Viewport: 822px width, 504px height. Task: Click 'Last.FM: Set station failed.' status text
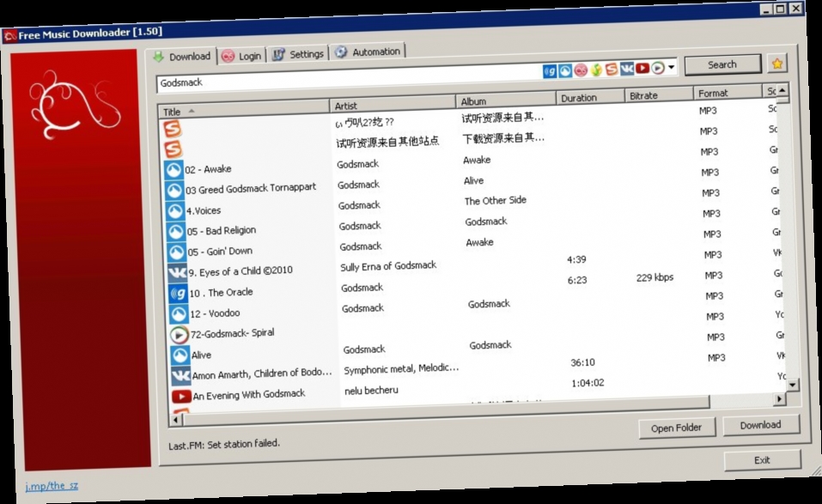[x=224, y=444]
